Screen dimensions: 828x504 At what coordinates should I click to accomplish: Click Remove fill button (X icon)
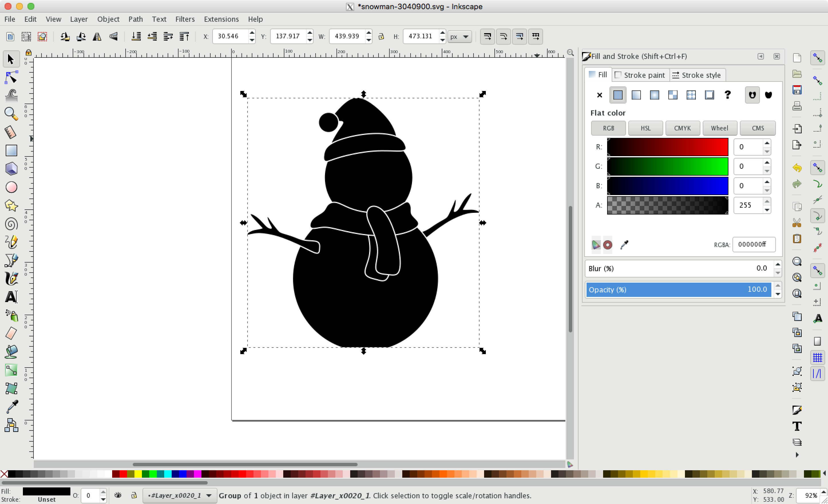click(599, 95)
